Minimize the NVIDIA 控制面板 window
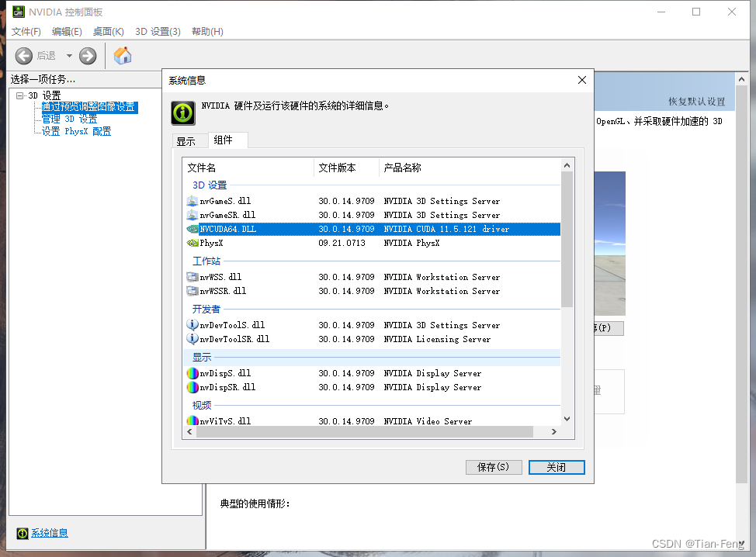756x557 pixels. click(x=661, y=12)
